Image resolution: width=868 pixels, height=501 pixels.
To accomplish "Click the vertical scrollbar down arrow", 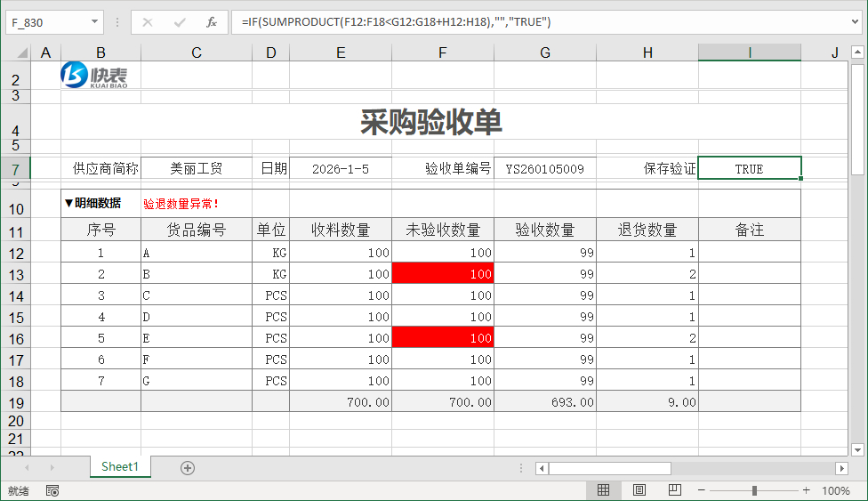I will [857, 449].
